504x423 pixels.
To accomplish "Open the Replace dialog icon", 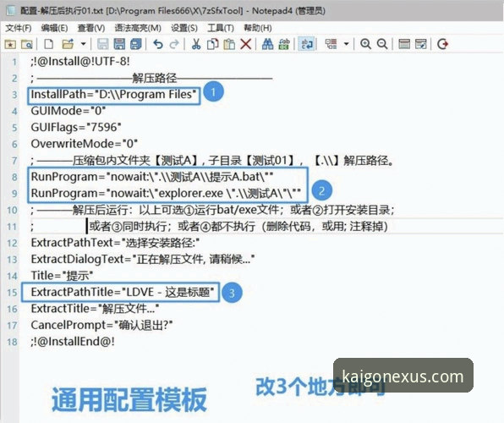I will [x=284, y=44].
